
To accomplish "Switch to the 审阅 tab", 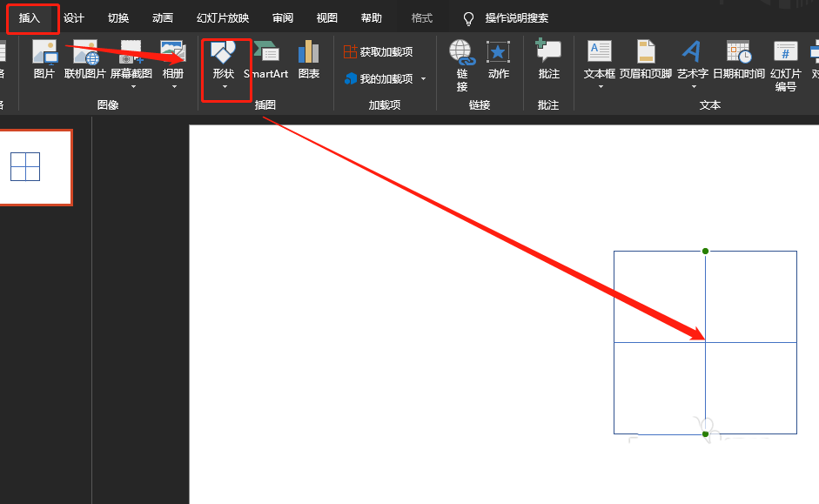I will (x=283, y=18).
